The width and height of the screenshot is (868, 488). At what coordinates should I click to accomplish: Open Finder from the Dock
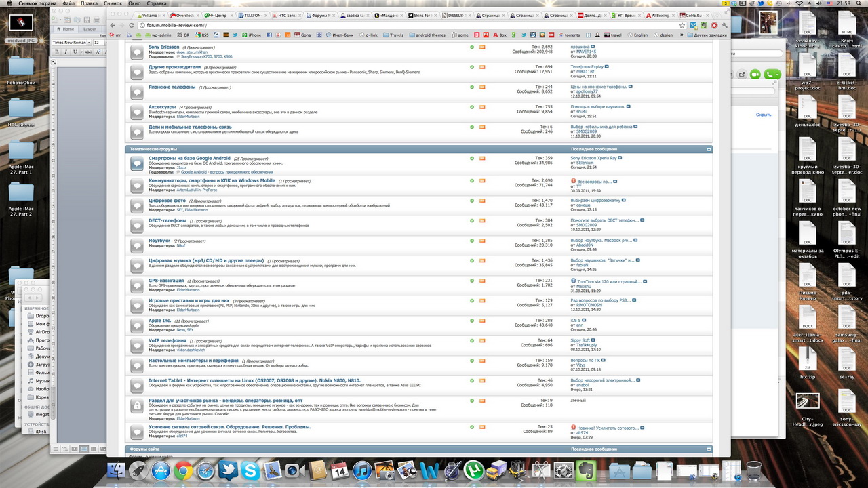(117, 470)
